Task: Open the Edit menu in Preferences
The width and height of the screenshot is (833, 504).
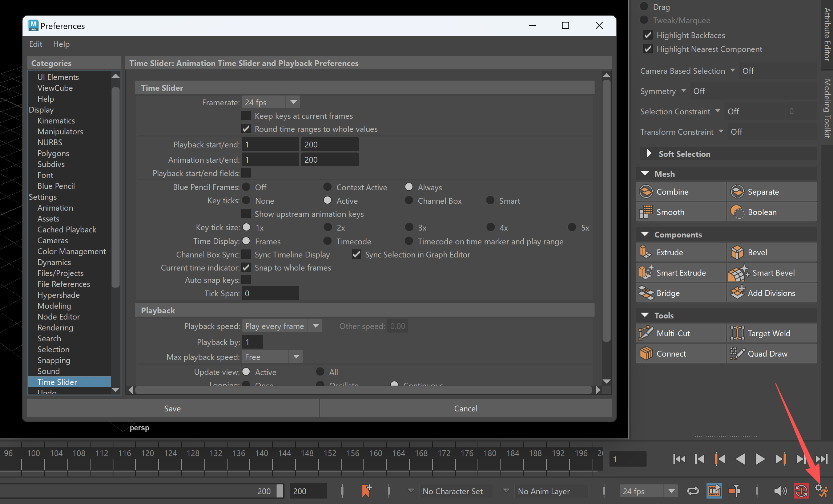Action: [x=36, y=44]
